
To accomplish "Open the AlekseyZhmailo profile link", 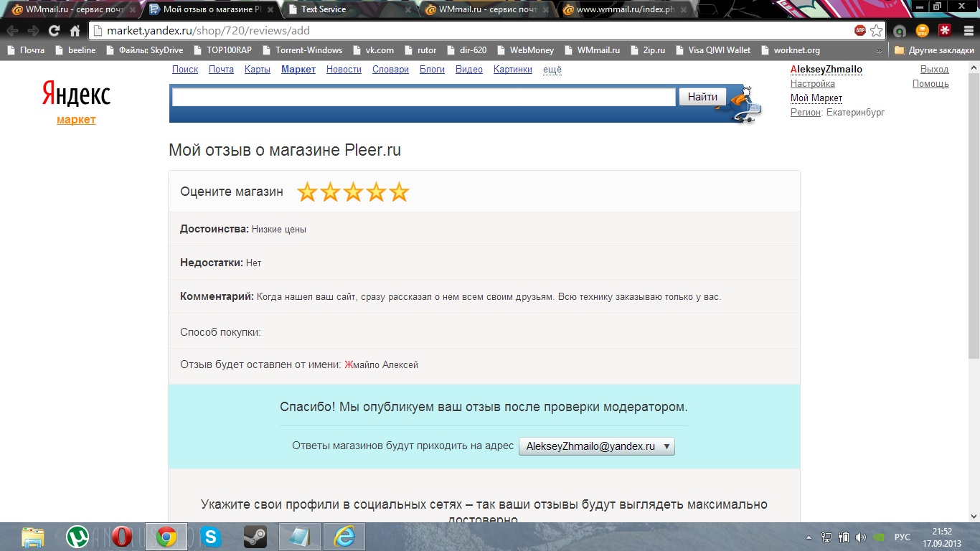I will tap(826, 70).
